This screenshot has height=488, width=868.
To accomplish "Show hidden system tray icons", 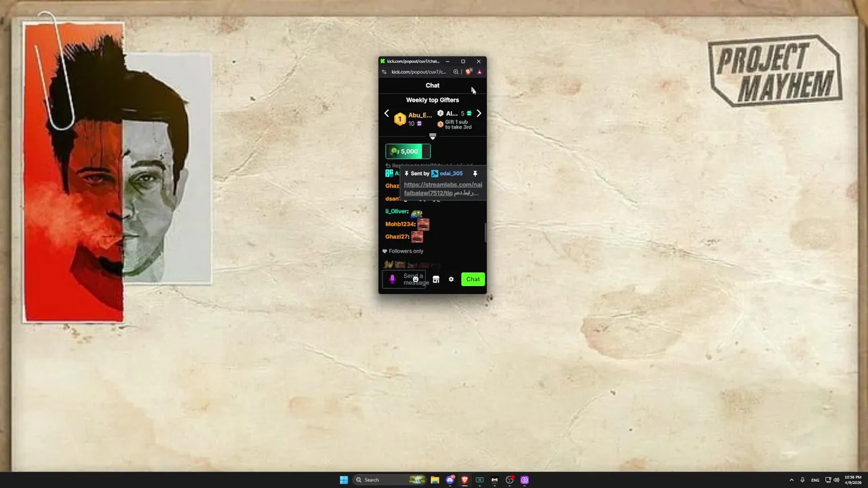I will point(791,480).
